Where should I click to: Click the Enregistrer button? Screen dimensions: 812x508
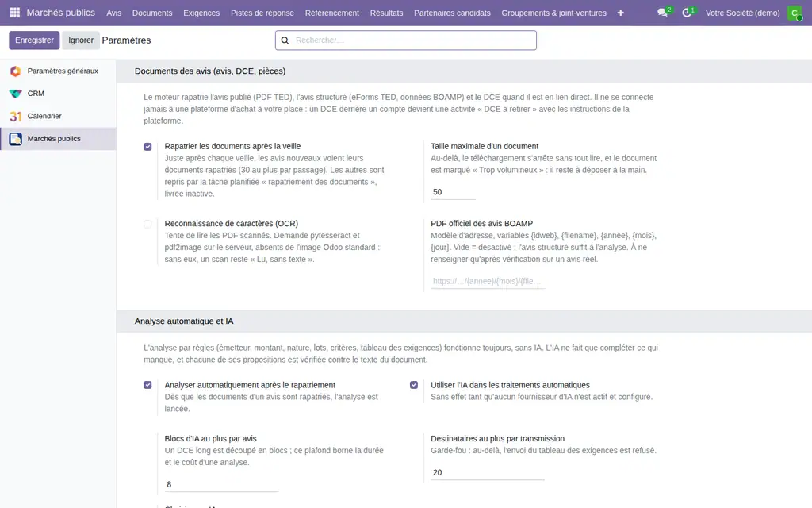tap(34, 40)
